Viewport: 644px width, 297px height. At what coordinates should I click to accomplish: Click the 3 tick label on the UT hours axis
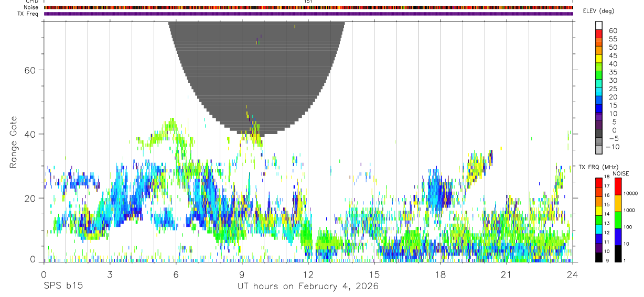(x=110, y=274)
